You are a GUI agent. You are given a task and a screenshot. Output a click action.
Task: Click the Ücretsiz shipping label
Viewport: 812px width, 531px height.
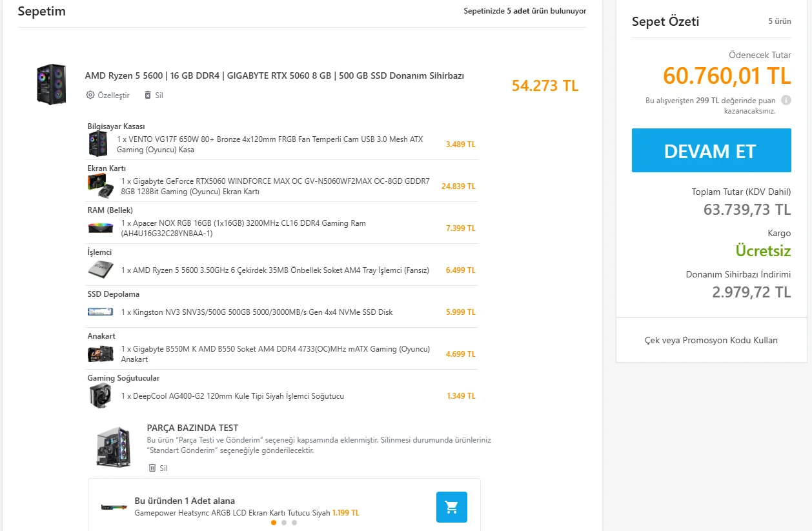point(764,251)
